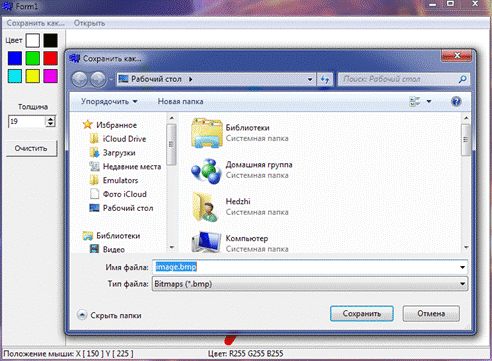Viewport: 492px width, 361px height.
Task: Click the Недавние места icon
Action: pyautogui.click(x=94, y=166)
